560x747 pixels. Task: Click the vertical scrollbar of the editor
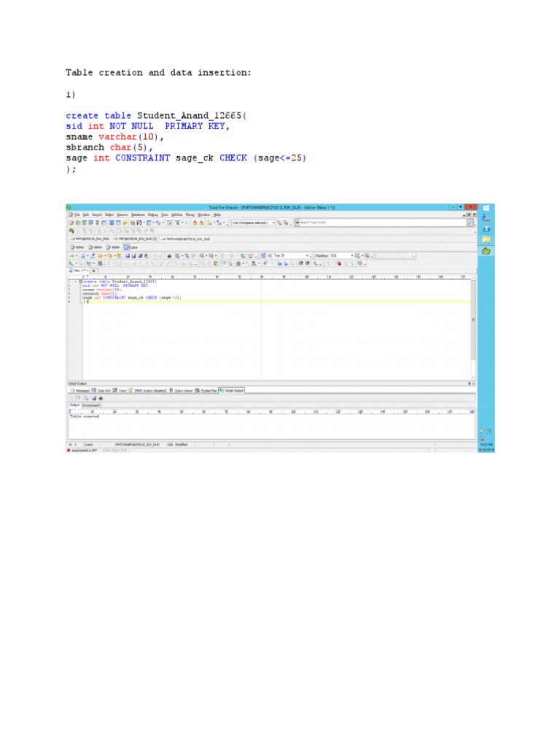tap(472, 329)
